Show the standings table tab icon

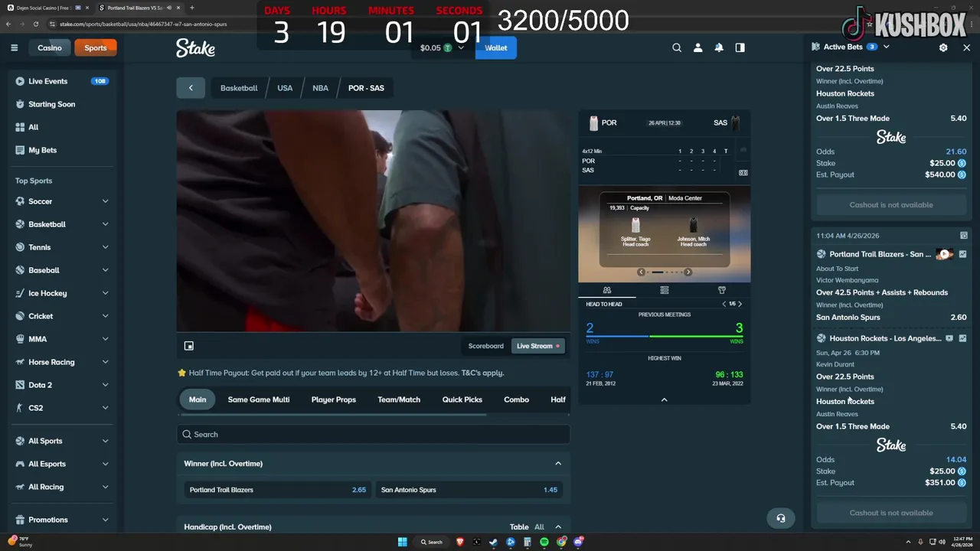click(664, 290)
